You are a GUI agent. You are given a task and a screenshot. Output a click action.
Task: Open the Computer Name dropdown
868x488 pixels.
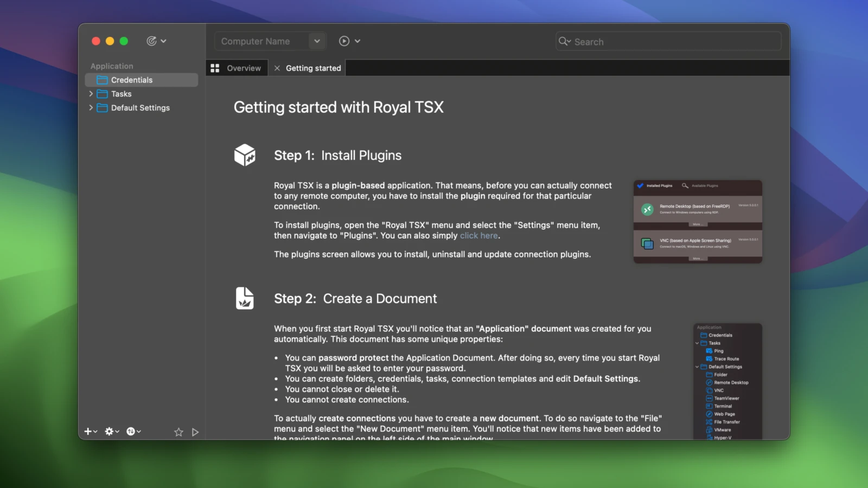pyautogui.click(x=317, y=41)
